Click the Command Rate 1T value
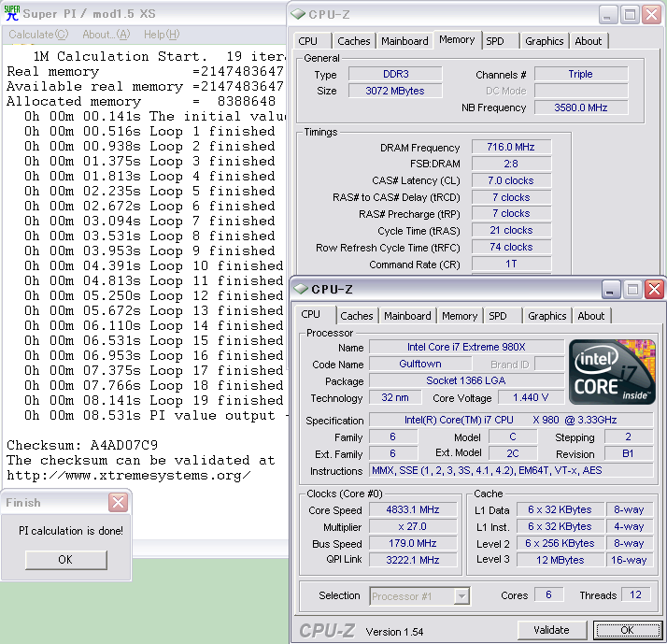 pyautogui.click(x=511, y=264)
